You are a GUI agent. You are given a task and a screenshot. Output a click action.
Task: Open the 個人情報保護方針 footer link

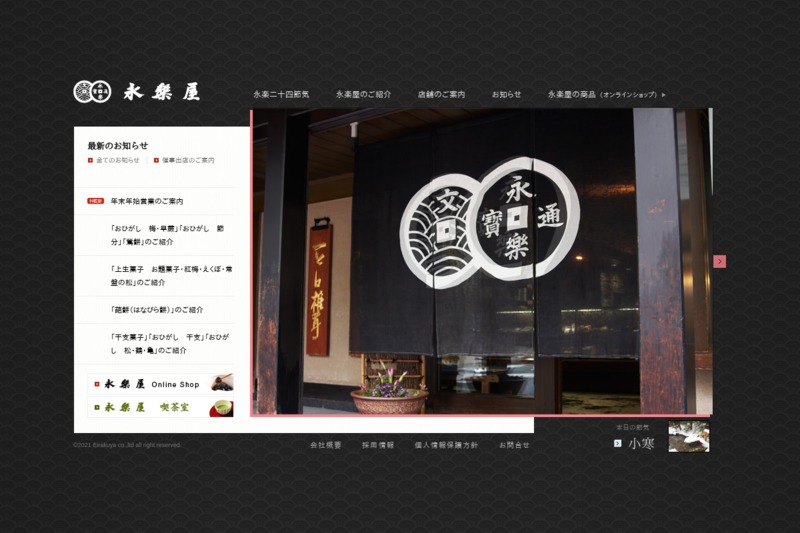point(446,445)
